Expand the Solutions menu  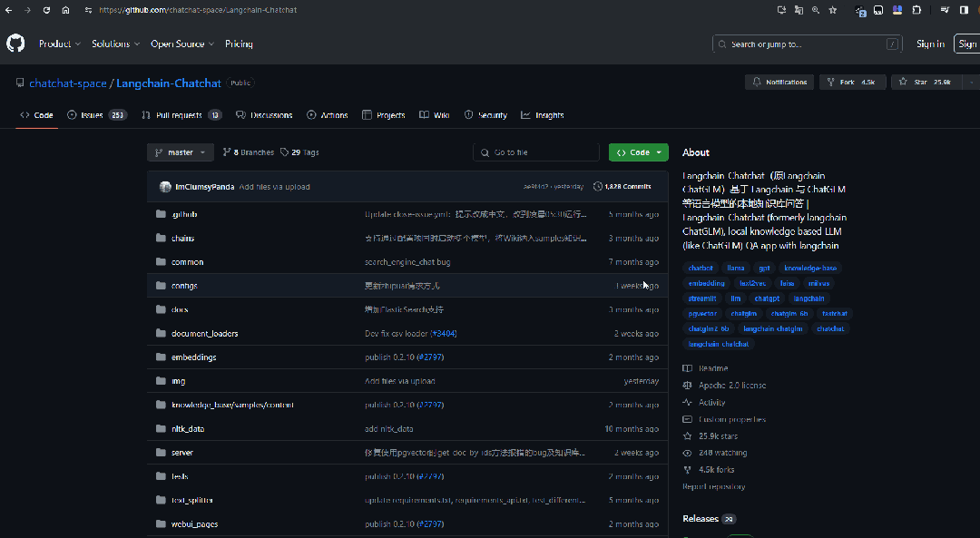coord(115,44)
